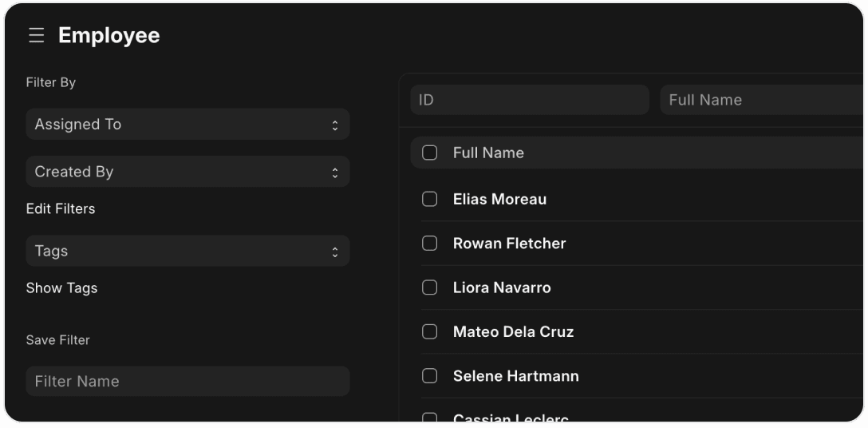Select the Rowan Fletcher checkbox
The width and height of the screenshot is (868, 428).
[430, 243]
